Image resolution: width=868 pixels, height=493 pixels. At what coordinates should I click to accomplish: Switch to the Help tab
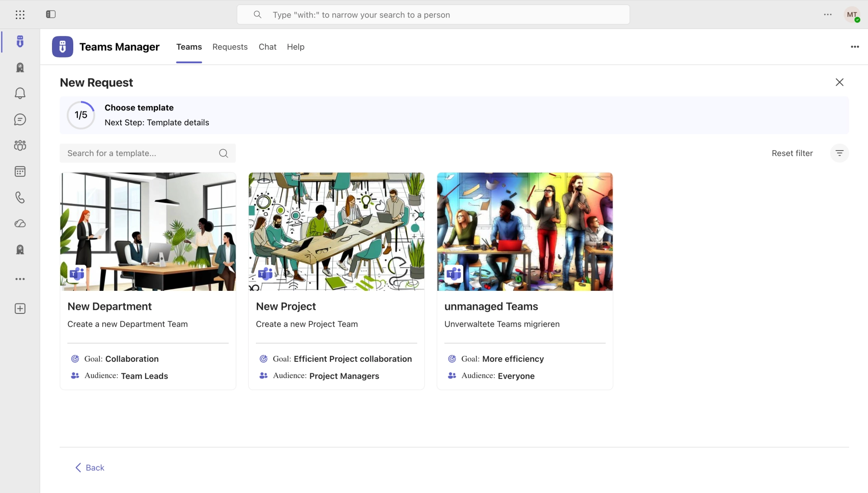tap(296, 47)
